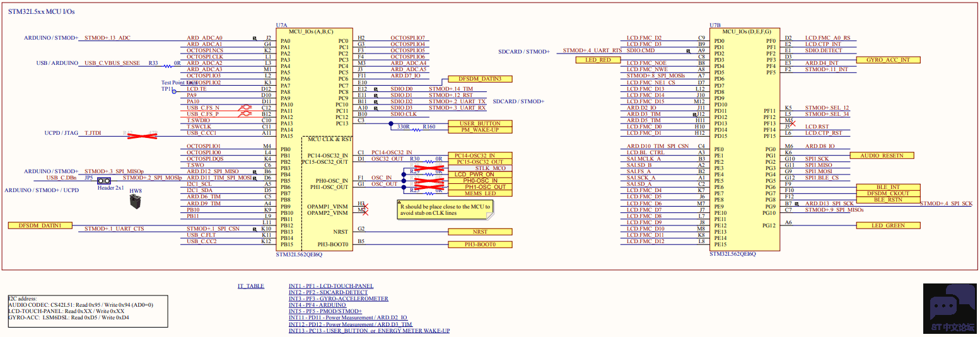Click the OCTOSPI.IO7 net label
Screen dimensions: 980x337
pos(407,38)
